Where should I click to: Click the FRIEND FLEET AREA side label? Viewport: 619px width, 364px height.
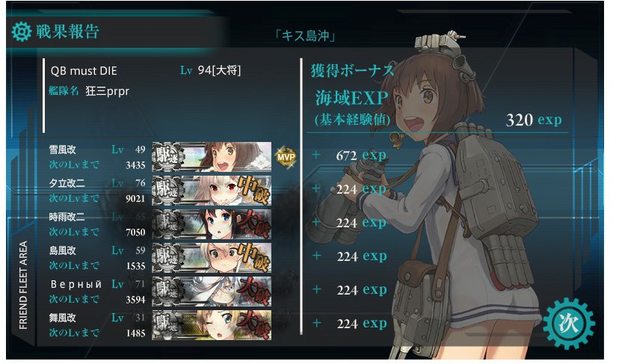pos(23,285)
